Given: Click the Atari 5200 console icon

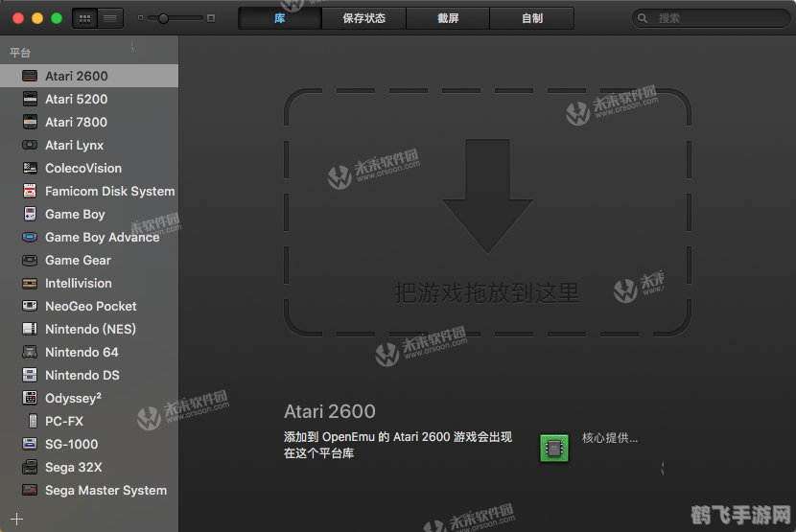Looking at the screenshot, I should tap(30, 99).
